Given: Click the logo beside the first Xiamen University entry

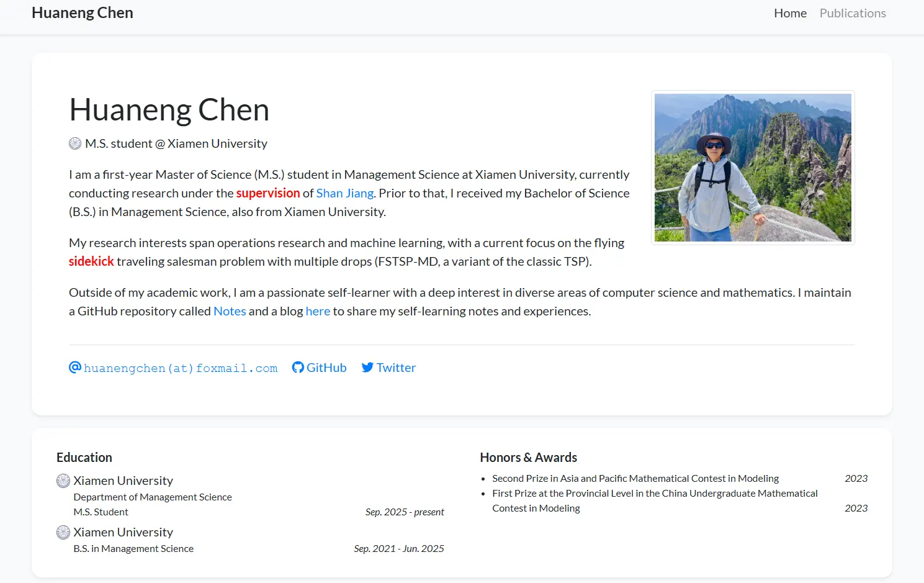Looking at the screenshot, I should 63,481.
